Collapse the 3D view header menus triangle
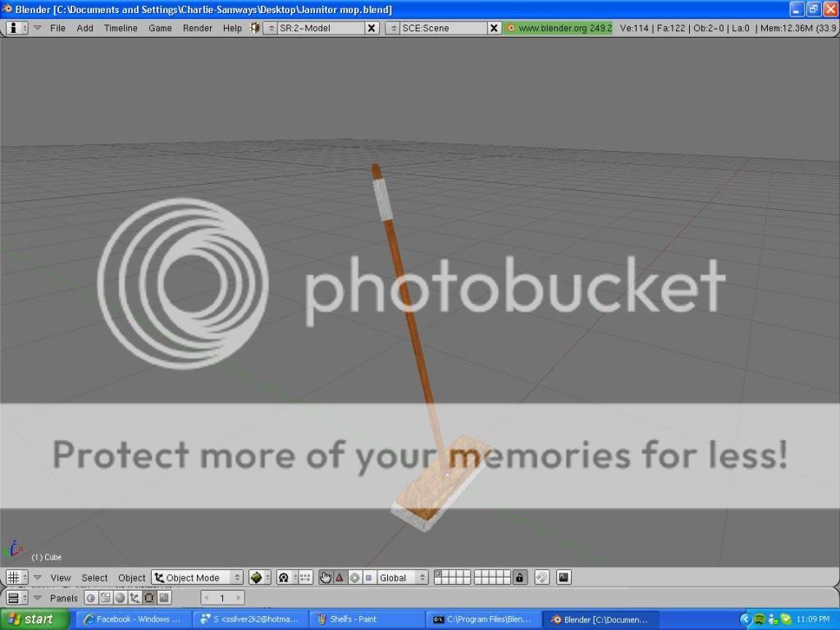This screenshot has width=840, height=630. [38, 577]
